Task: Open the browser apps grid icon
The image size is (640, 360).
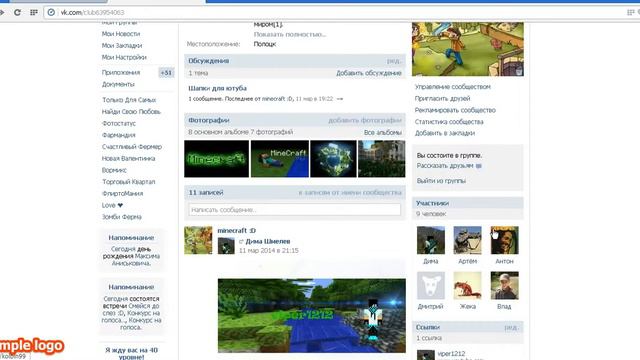Action: 34,13
